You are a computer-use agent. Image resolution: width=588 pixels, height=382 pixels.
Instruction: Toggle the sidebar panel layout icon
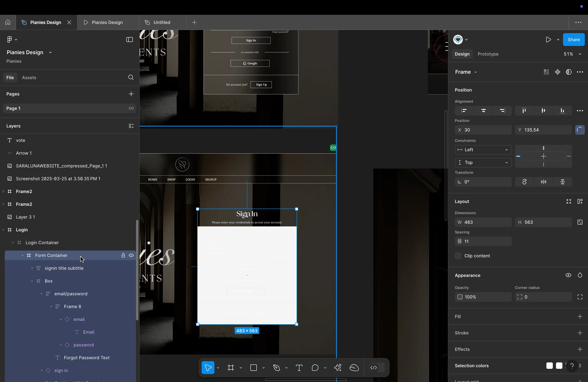pos(129,40)
